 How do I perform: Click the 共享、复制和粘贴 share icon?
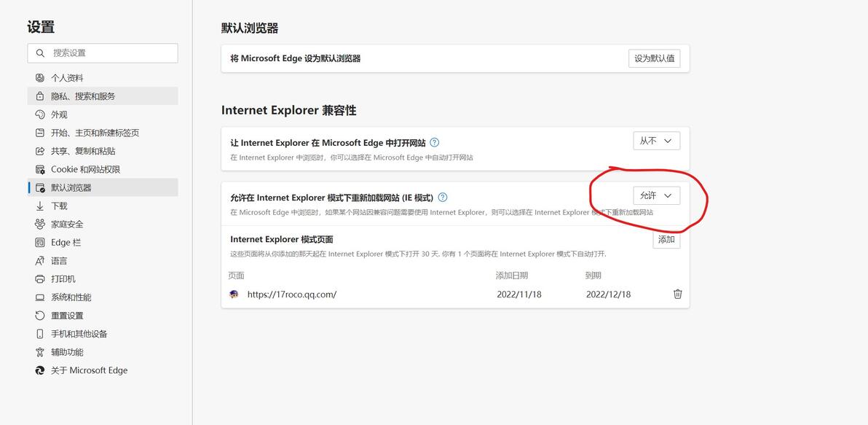point(40,152)
